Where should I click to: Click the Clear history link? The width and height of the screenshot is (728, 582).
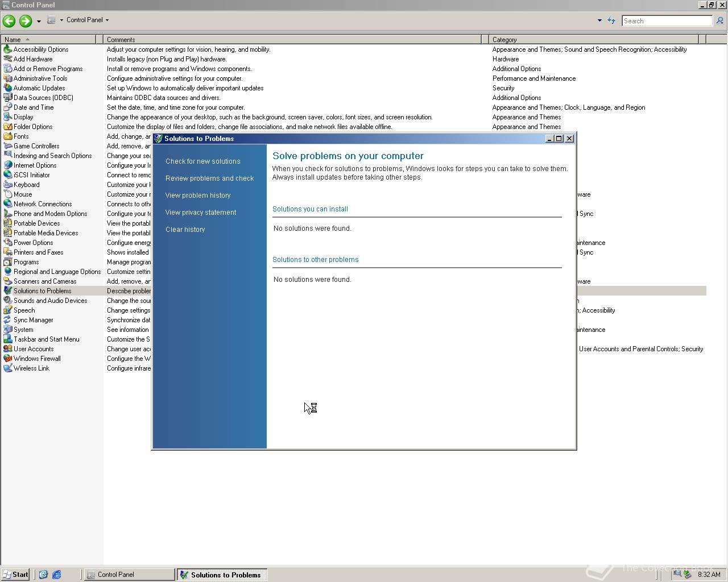pyautogui.click(x=185, y=230)
